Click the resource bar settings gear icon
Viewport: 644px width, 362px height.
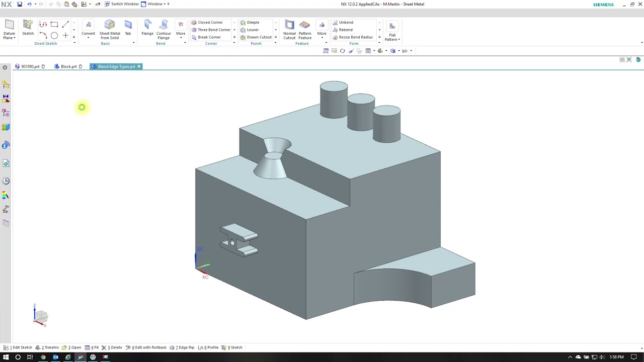[5, 67]
